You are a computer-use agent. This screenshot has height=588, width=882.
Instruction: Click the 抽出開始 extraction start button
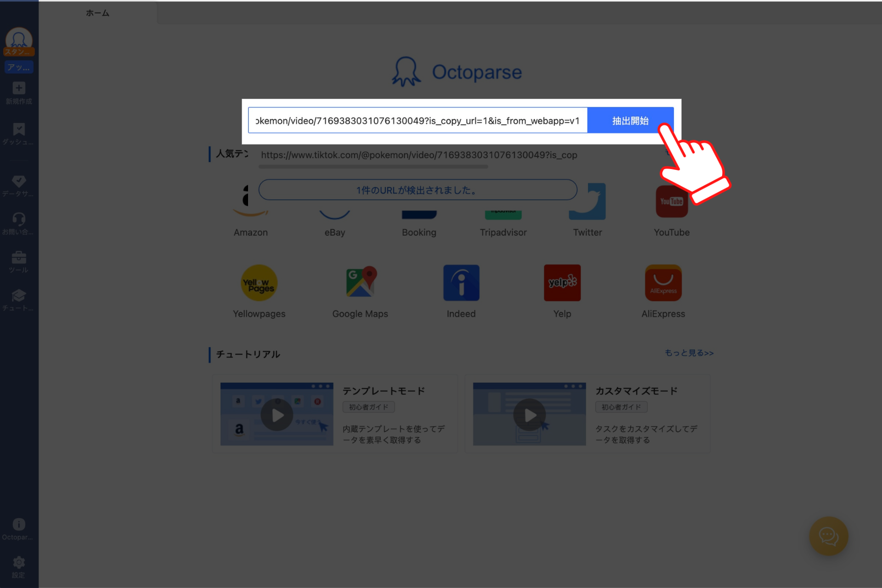coord(630,120)
